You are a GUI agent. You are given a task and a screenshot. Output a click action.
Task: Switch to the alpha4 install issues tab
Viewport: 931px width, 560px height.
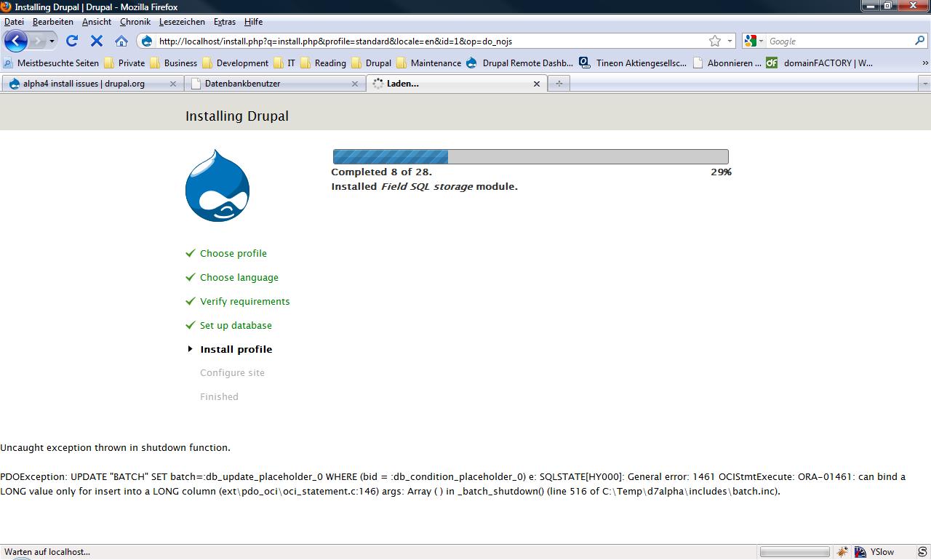pos(92,84)
